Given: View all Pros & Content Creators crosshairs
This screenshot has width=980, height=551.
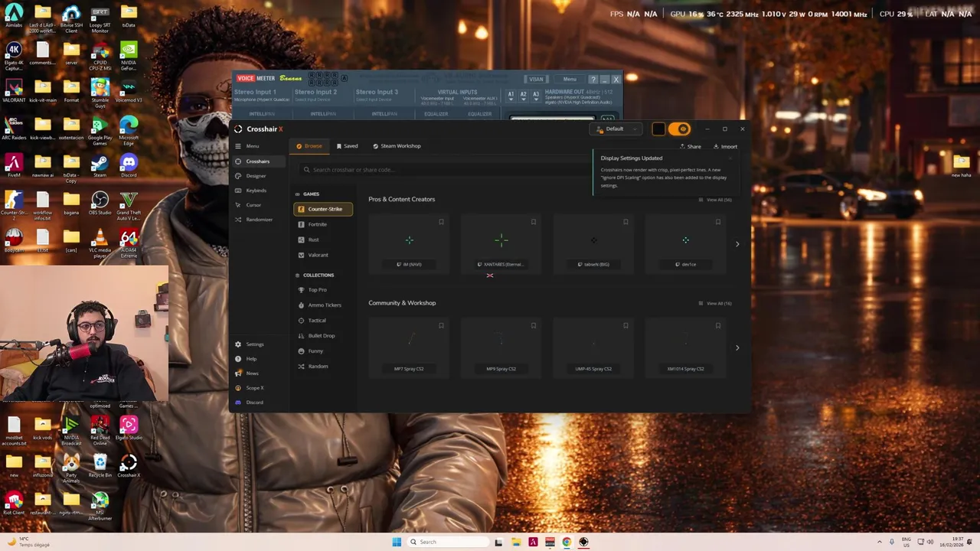Looking at the screenshot, I should point(715,200).
